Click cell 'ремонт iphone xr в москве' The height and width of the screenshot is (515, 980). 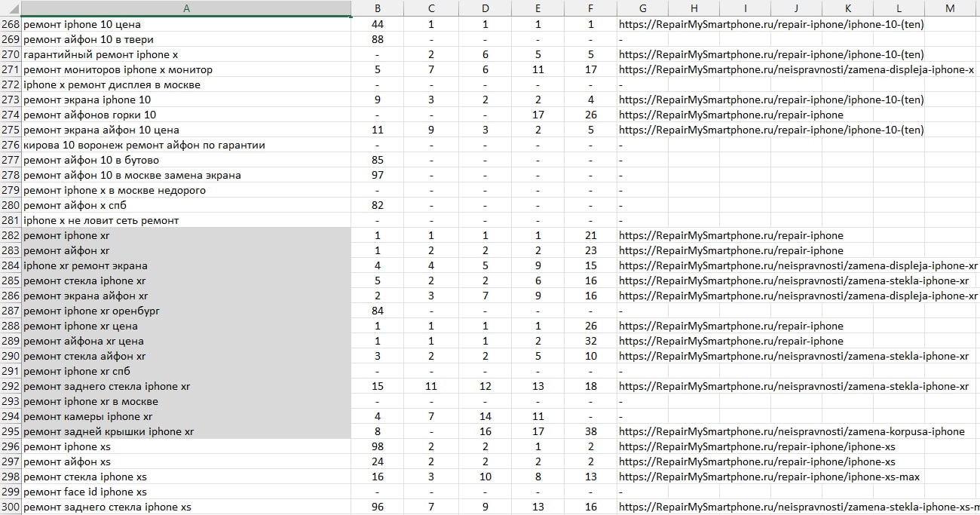pos(186,401)
